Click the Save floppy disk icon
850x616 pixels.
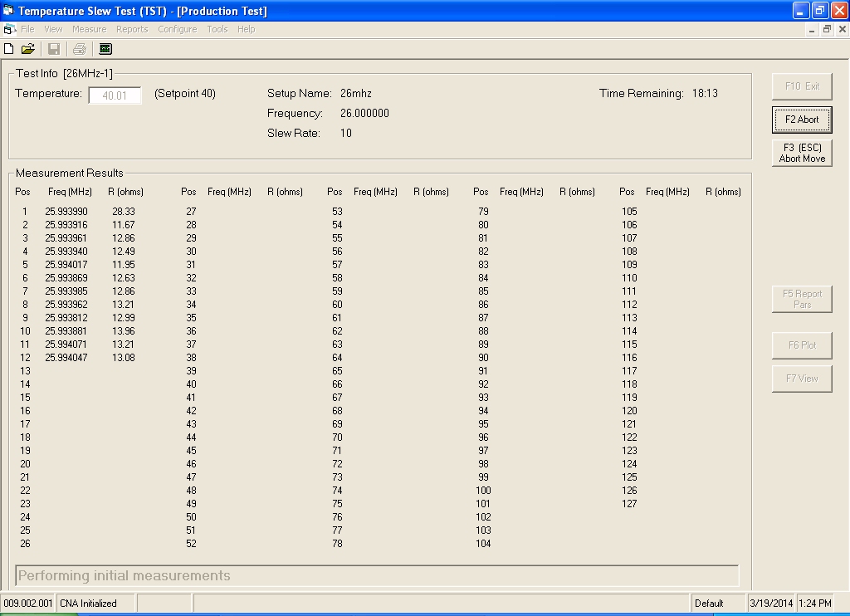54,49
